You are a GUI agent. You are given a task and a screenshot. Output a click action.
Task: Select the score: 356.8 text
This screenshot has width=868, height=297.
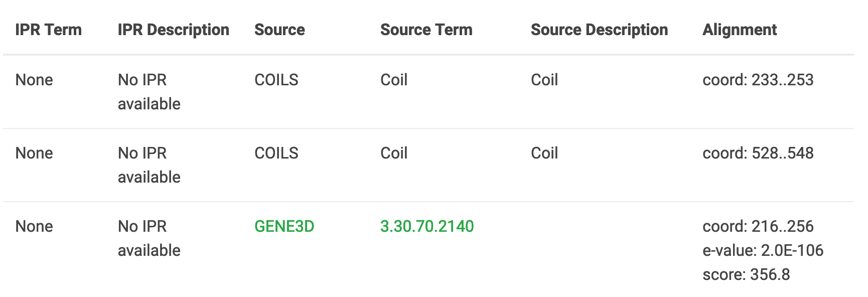[746, 274]
